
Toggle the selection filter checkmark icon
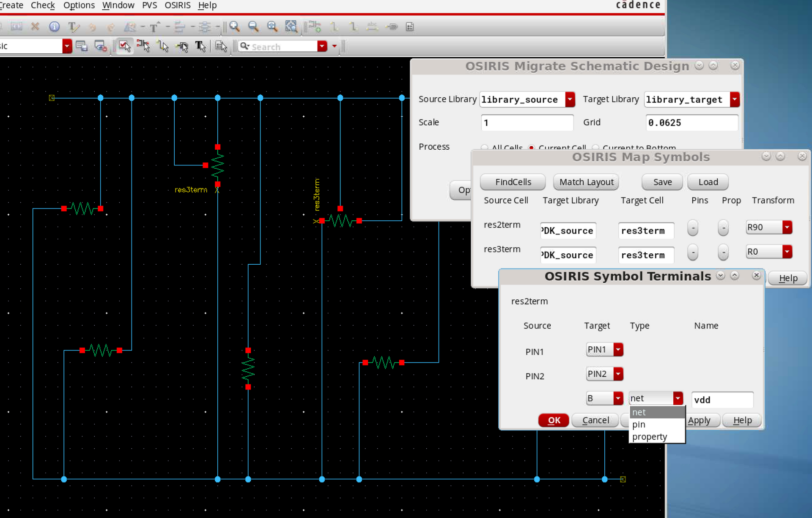(124, 46)
